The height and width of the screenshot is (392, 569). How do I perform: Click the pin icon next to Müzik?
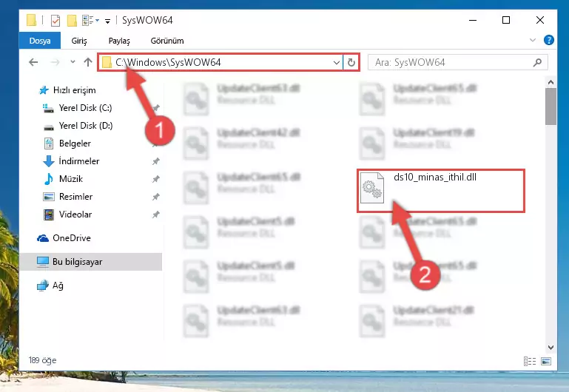(155, 179)
